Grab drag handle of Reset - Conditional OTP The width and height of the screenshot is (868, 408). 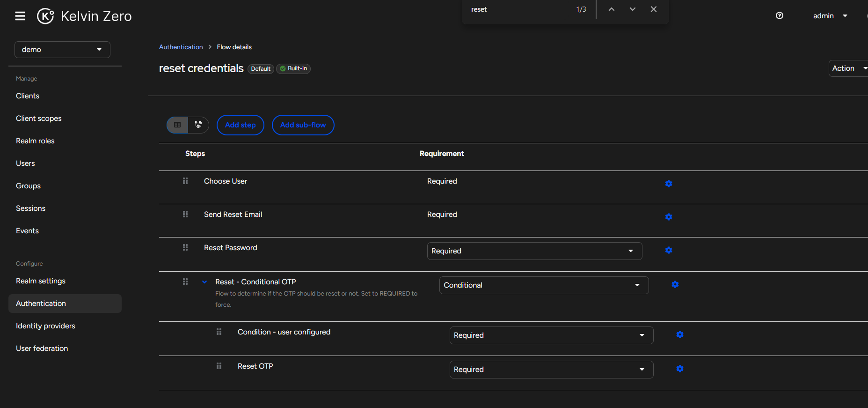tap(185, 282)
